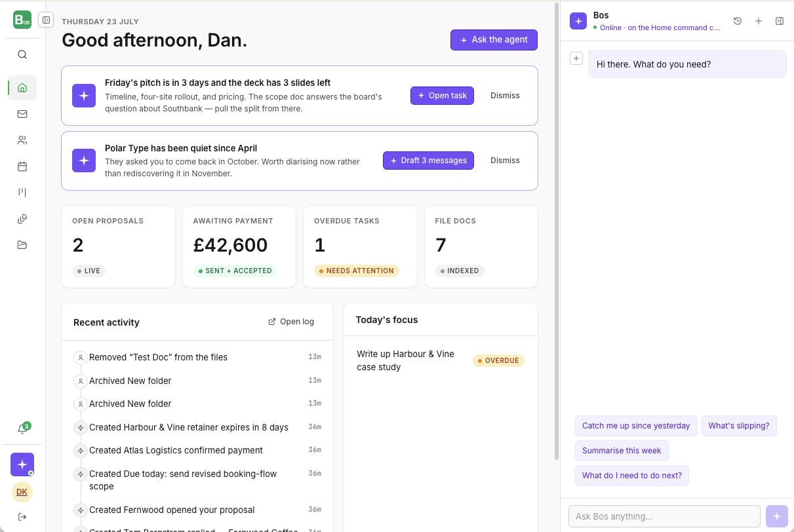Viewport: 794px width, 532px height.
Task: Click the Today's focus heading
Action: [387, 320]
